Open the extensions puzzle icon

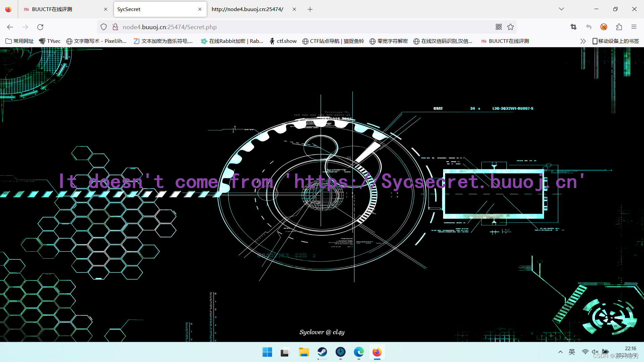click(x=619, y=27)
